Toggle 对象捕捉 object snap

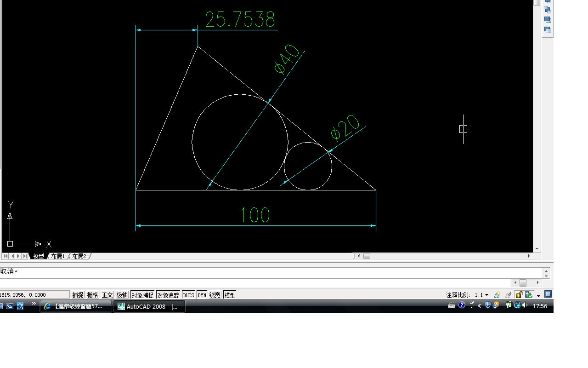pos(142,295)
